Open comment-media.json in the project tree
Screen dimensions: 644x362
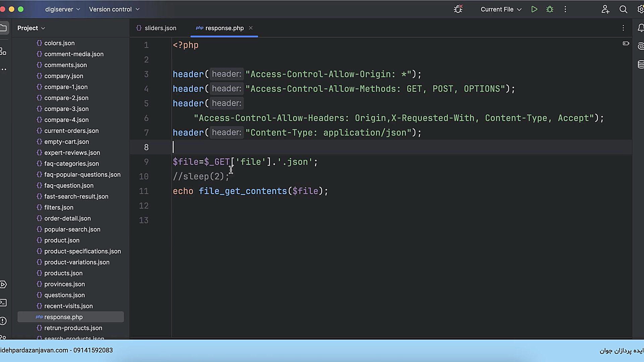[x=74, y=54]
